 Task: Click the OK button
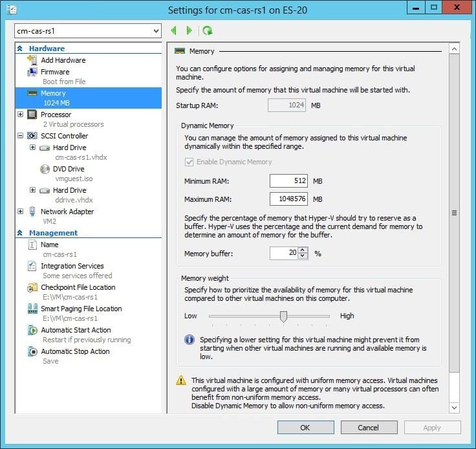coord(305,428)
